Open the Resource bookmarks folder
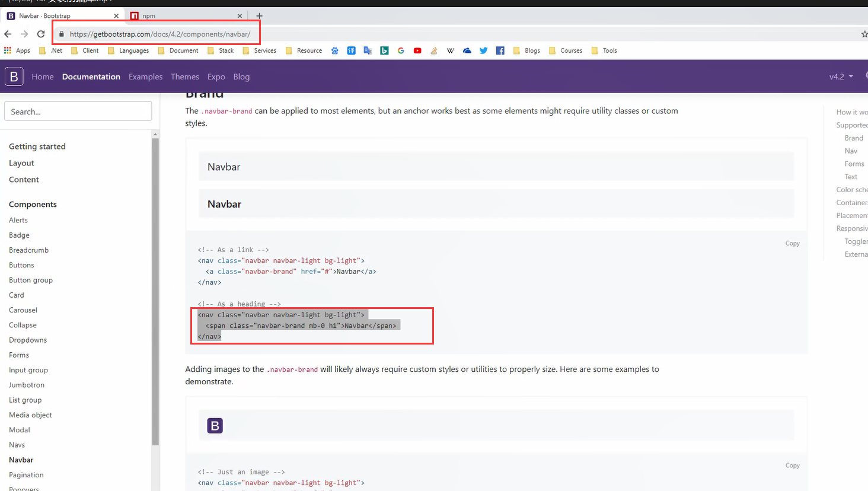This screenshot has width=868, height=491. 304,50
